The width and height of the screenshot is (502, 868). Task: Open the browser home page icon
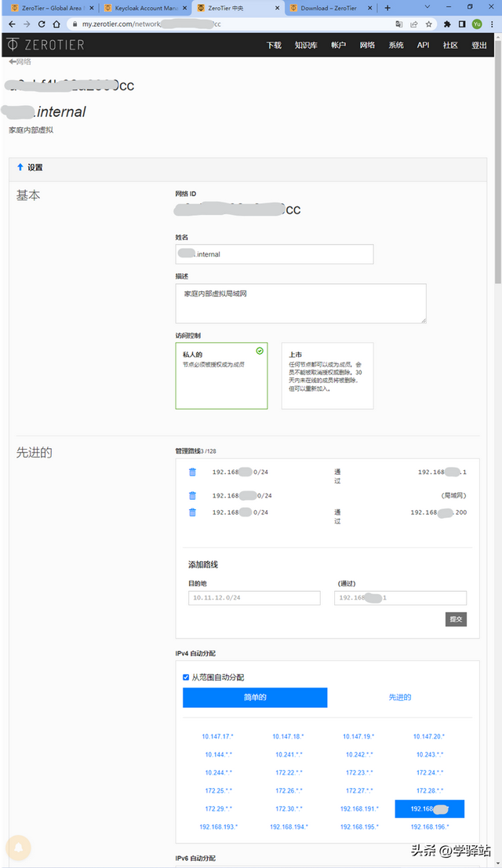(x=56, y=24)
